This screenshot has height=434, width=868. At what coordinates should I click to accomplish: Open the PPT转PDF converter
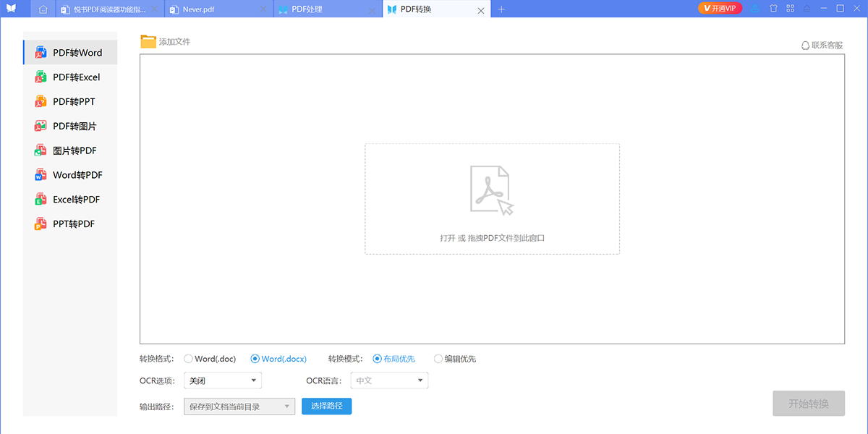pyautogui.click(x=70, y=224)
